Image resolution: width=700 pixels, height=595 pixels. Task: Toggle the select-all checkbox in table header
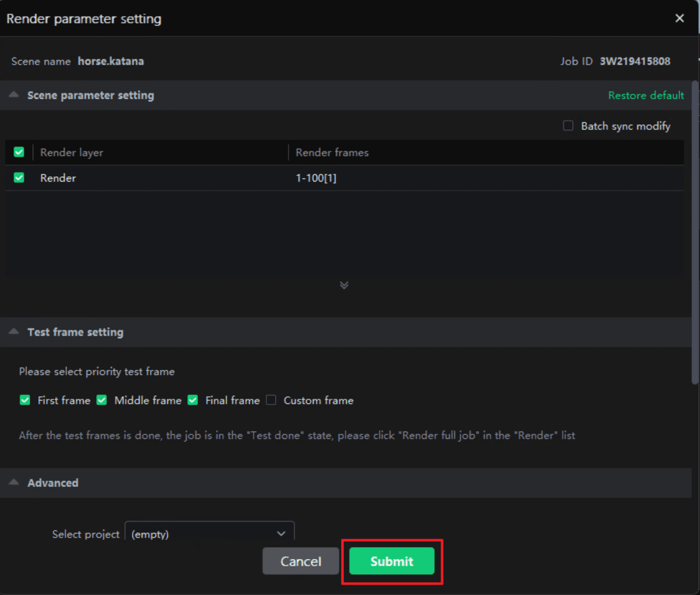point(19,152)
